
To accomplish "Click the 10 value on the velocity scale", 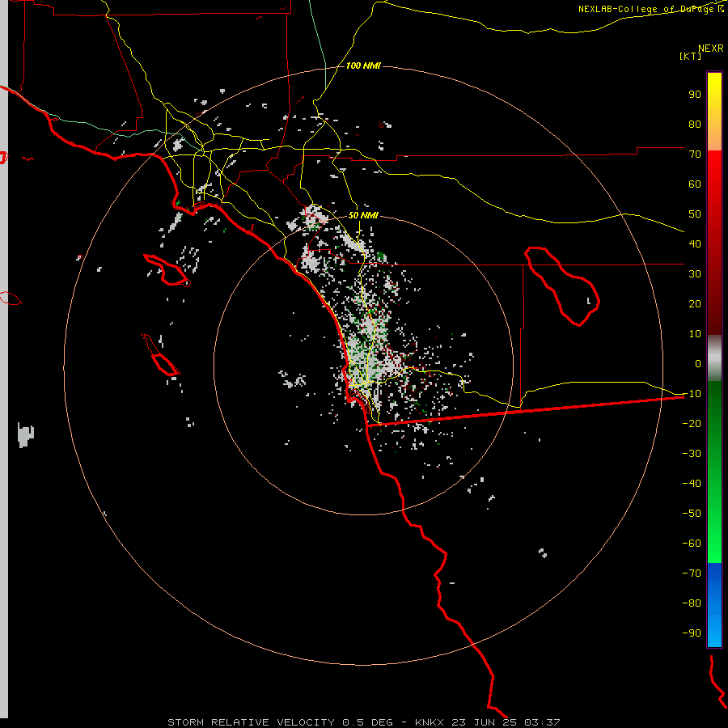I will click(695, 334).
